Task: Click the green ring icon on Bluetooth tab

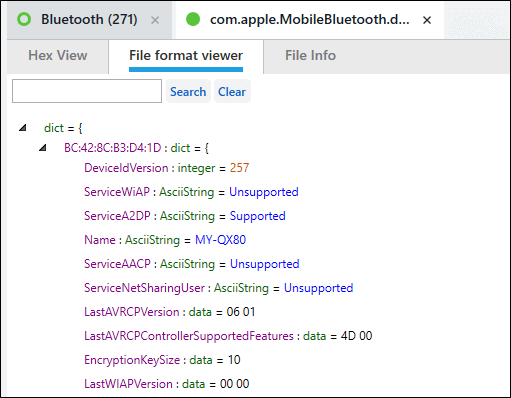Action: (24, 20)
